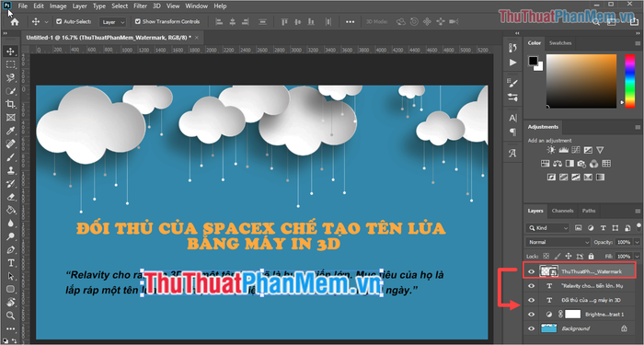Viewport: 644px width, 345px height.
Task: Select the Eraser tool
Action: coord(10,197)
